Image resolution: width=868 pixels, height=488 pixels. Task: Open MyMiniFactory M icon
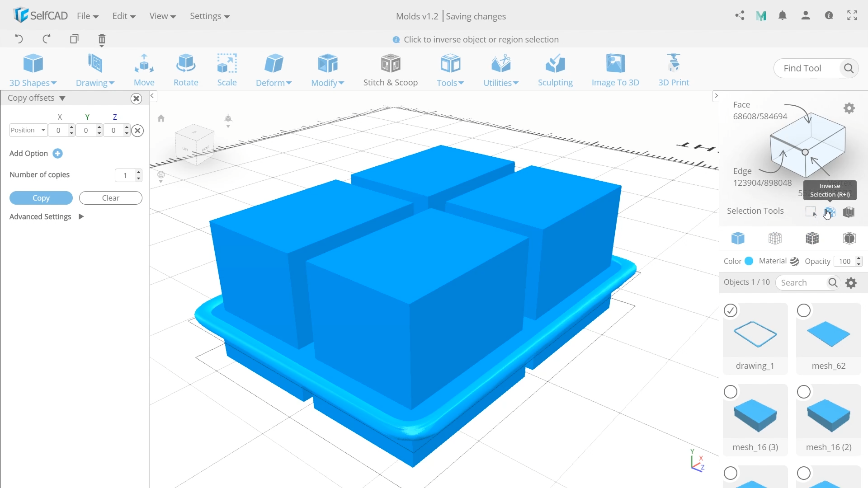[x=761, y=16]
